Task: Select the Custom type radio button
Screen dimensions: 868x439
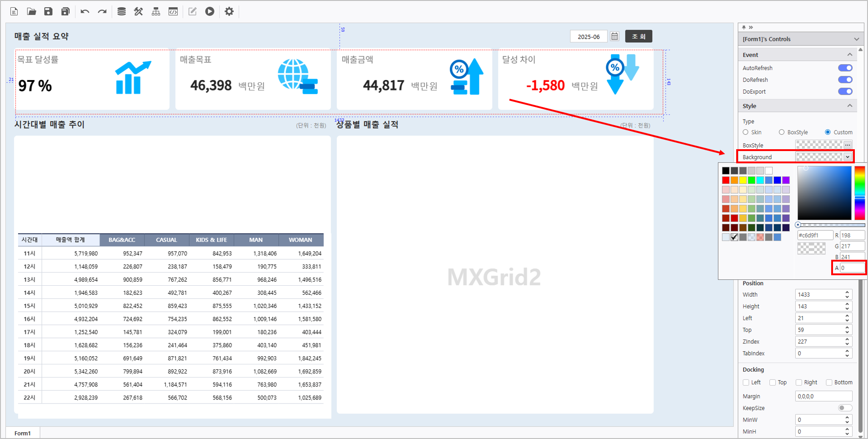Action: pyautogui.click(x=828, y=132)
